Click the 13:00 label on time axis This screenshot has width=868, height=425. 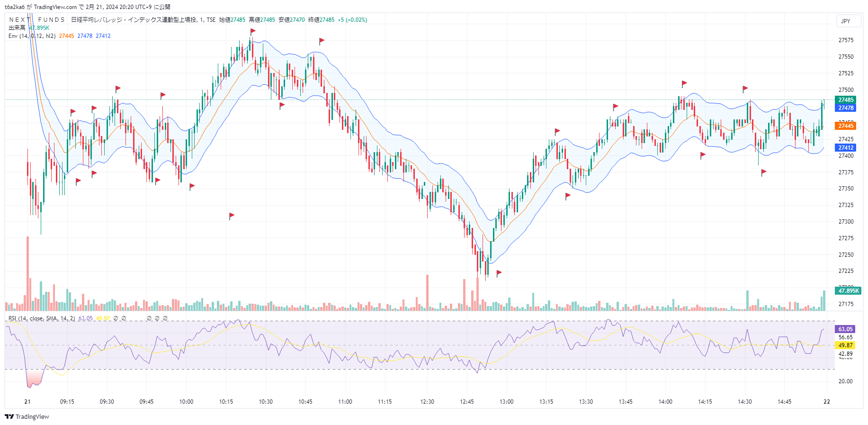[x=506, y=402]
